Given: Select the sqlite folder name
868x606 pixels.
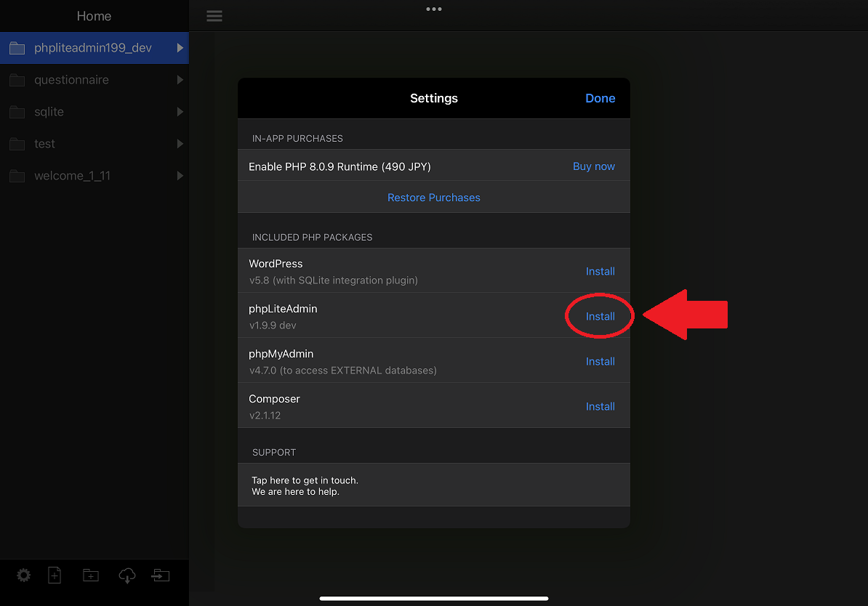Looking at the screenshot, I should click(x=49, y=112).
